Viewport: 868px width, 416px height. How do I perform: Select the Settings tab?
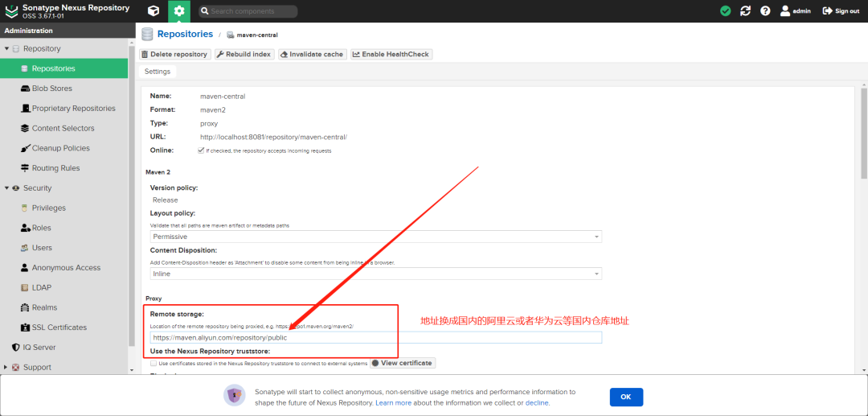pyautogui.click(x=158, y=72)
